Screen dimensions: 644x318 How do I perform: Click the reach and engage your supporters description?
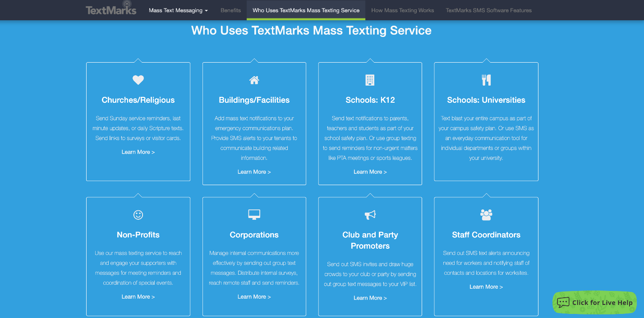click(138, 268)
